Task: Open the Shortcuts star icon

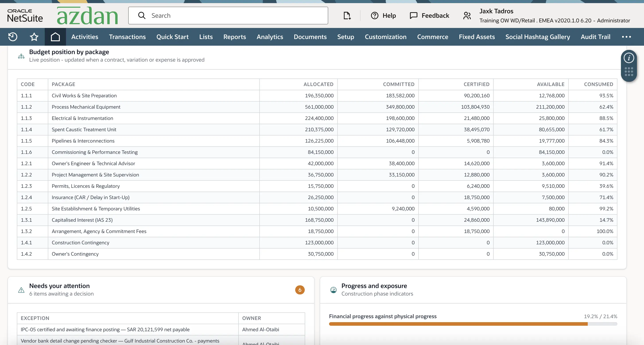Action: (x=34, y=37)
